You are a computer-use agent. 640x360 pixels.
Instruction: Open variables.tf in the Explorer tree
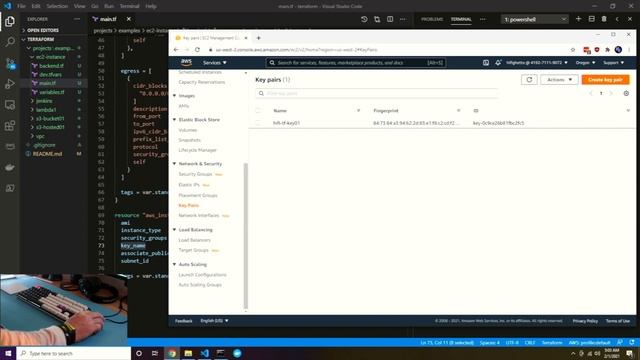click(x=51, y=92)
